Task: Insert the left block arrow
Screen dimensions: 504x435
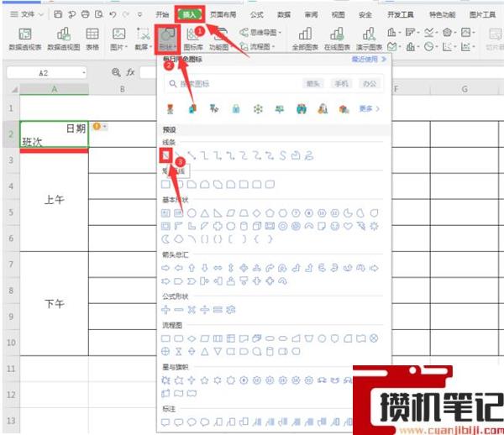Action: (179, 268)
